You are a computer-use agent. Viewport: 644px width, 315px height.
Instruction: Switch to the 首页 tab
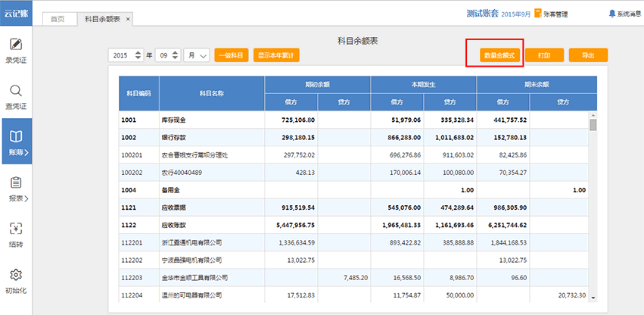(x=58, y=18)
